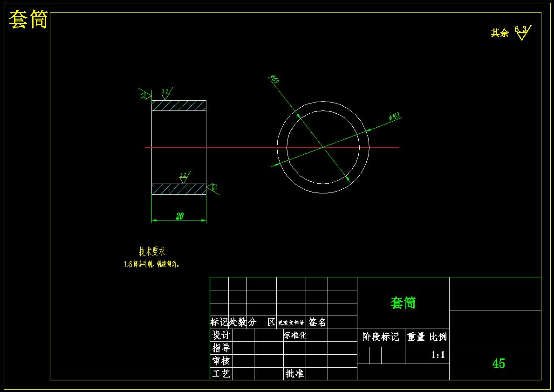Select the large yellow 套筒 heading text

(28, 19)
